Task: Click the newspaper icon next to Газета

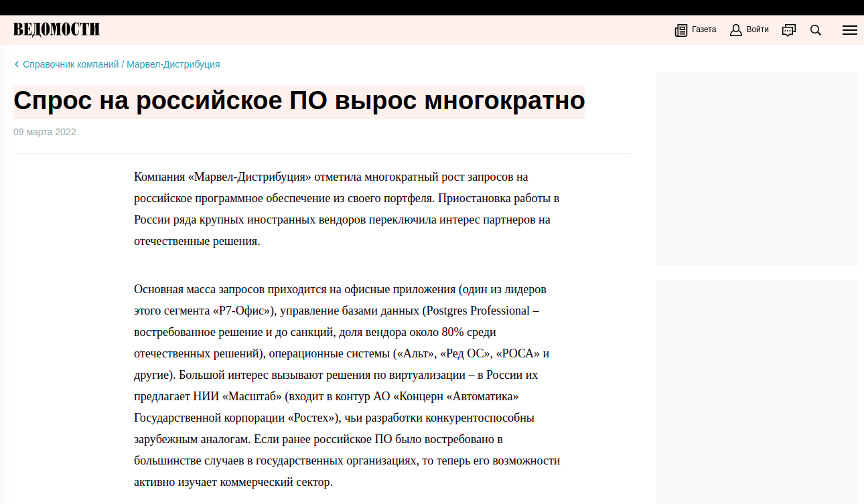Action: tap(681, 30)
